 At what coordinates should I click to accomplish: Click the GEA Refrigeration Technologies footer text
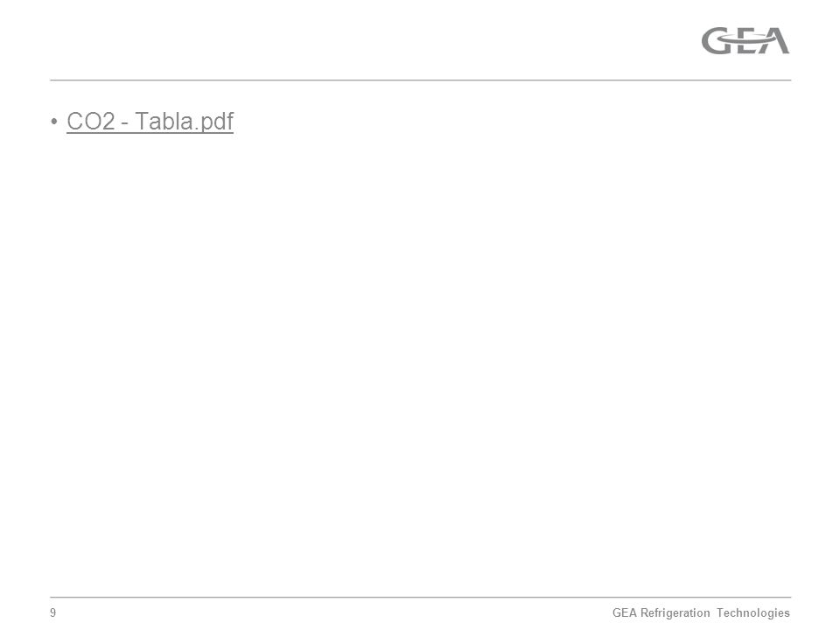[x=701, y=612]
